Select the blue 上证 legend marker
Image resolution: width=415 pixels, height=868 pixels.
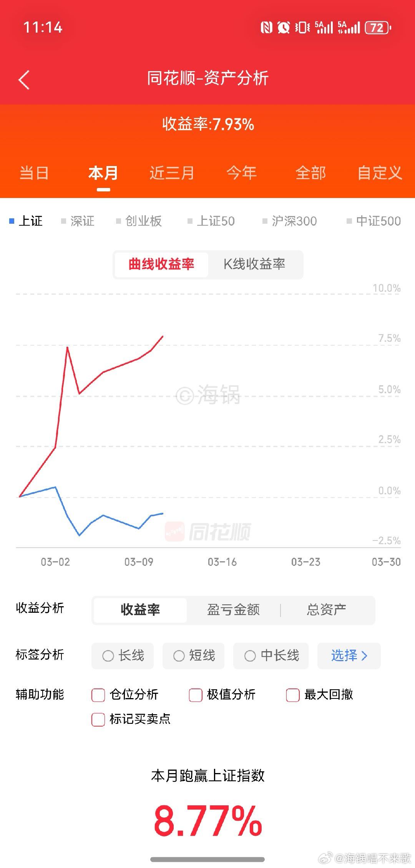pos(12,221)
